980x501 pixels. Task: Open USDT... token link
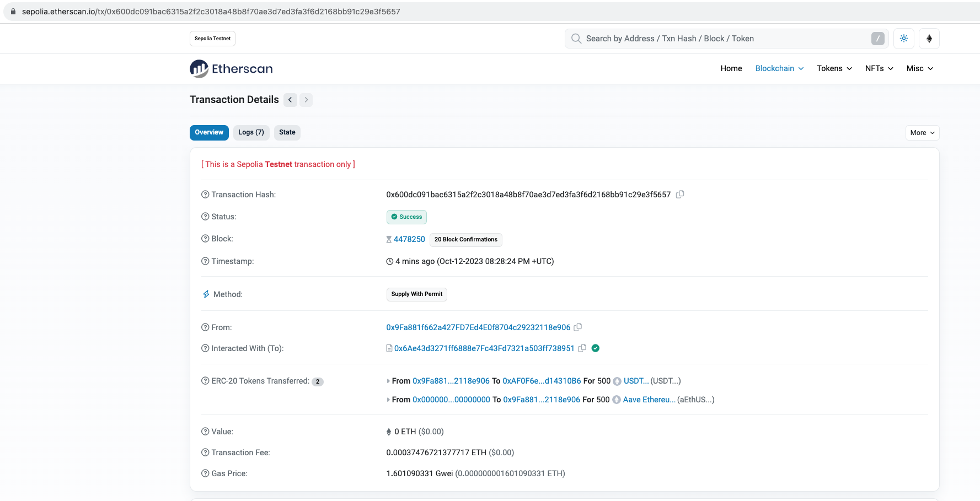636,381
